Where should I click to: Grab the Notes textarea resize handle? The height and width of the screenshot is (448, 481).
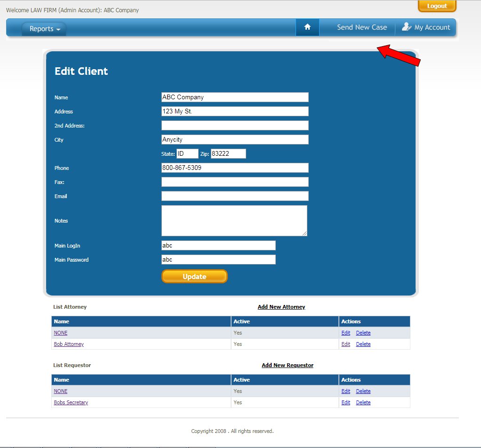coord(305,233)
